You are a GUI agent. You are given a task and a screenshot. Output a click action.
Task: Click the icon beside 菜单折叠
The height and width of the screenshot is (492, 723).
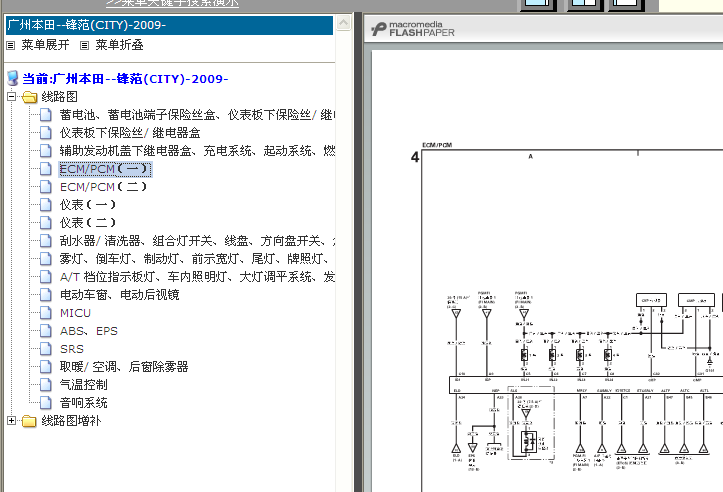tap(84, 45)
